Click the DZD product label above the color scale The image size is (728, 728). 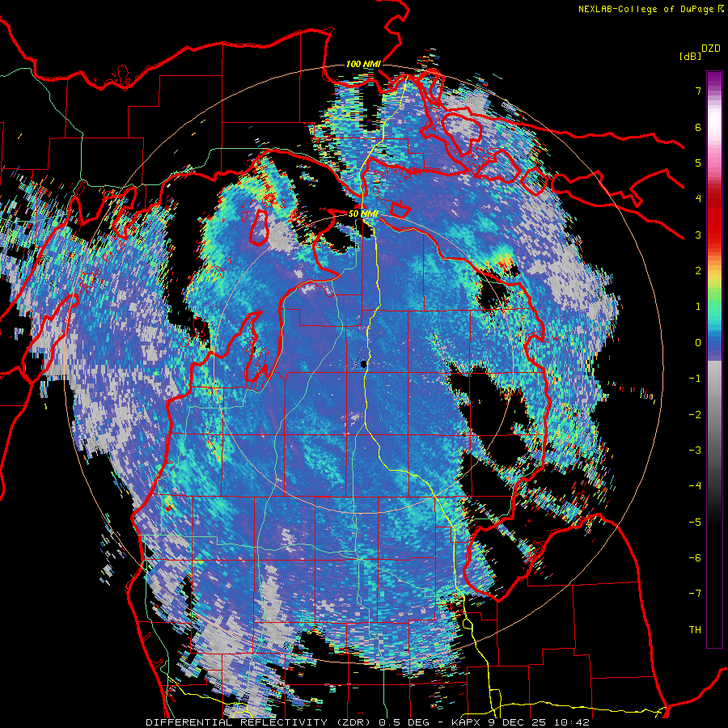(711, 49)
